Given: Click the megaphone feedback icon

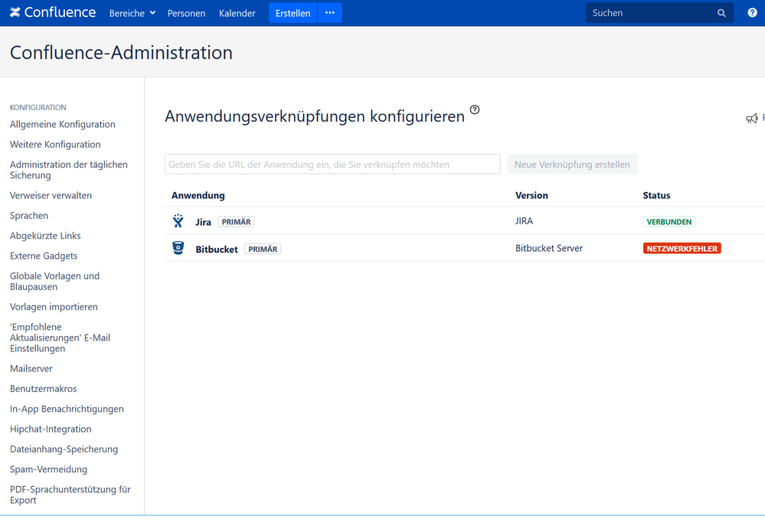Looking at the screenshot, I should tap(752, 118).
